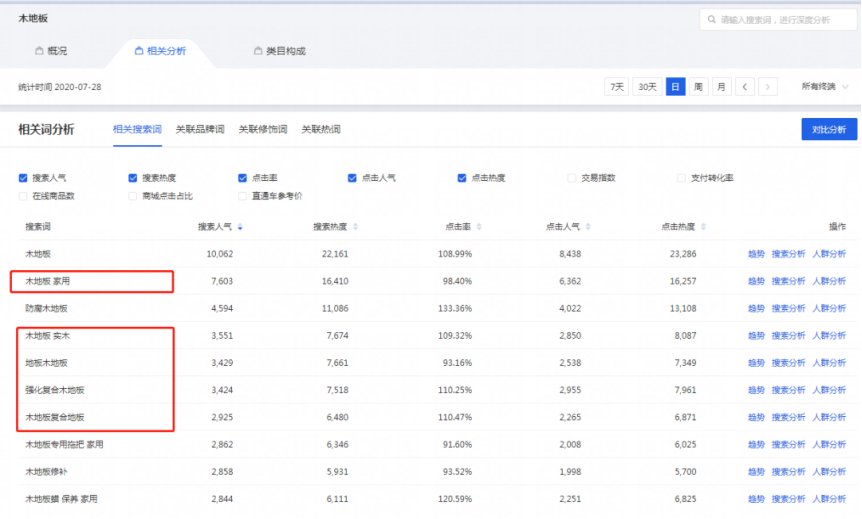Uncheck the 点击率 checkbox
This screenshot has width=862, height=519.
pyautogui.click(x=242, y=178)
